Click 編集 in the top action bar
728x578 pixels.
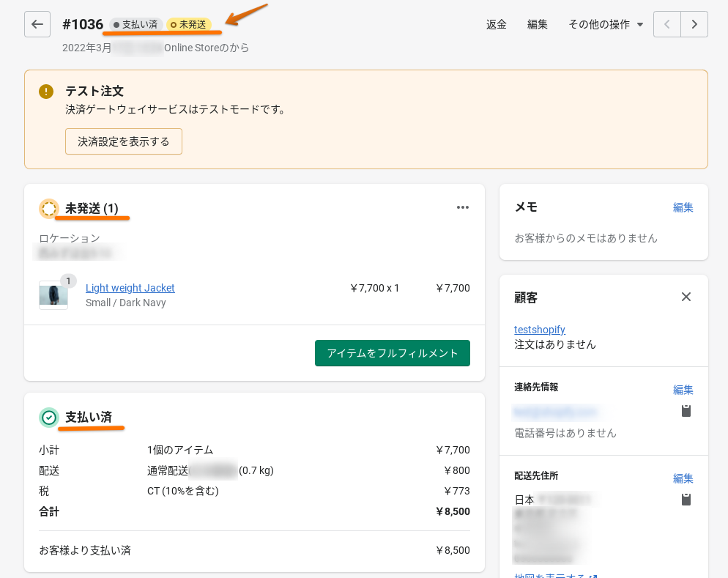(x=538, y=24)
